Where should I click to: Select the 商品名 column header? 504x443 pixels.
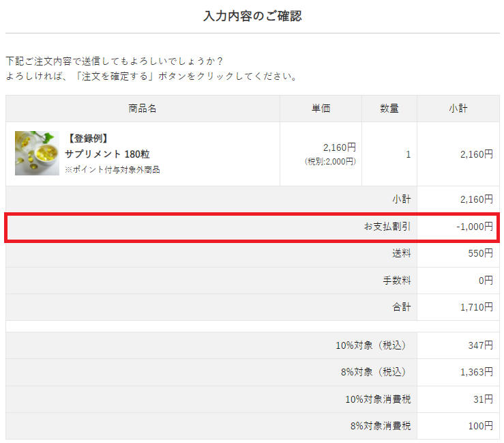coord(143,109)
